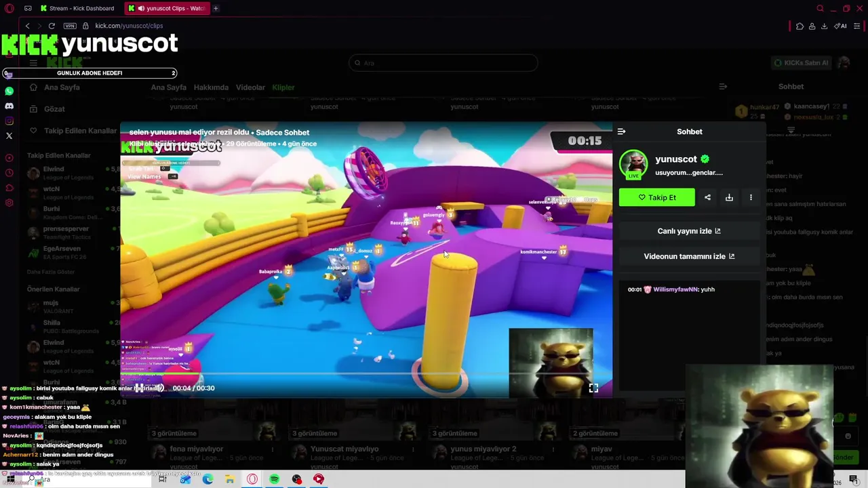Download the clip with the download icon
This screenshot has width=868, height=488.
pyautogui.click(x=729, y=197)
